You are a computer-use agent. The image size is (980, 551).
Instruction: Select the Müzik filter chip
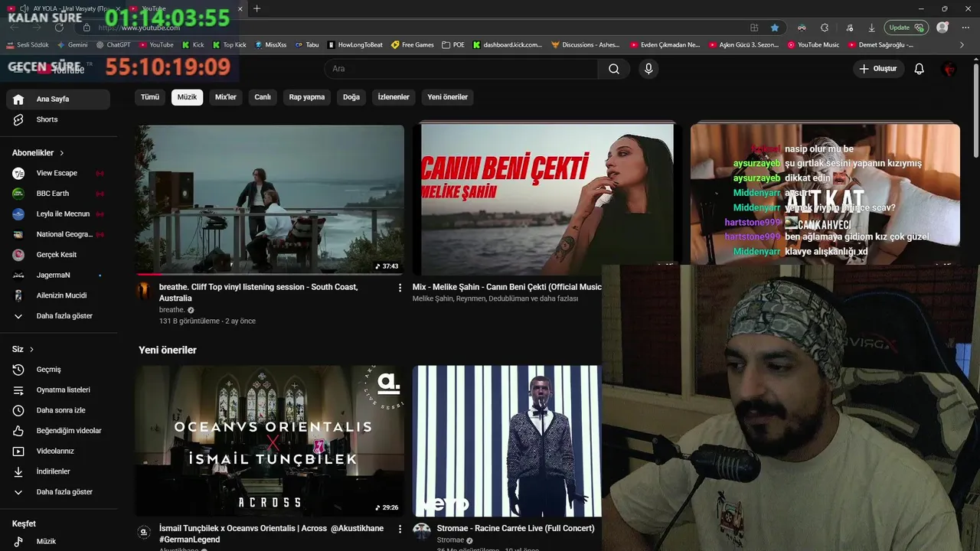[x=187, y=97]
